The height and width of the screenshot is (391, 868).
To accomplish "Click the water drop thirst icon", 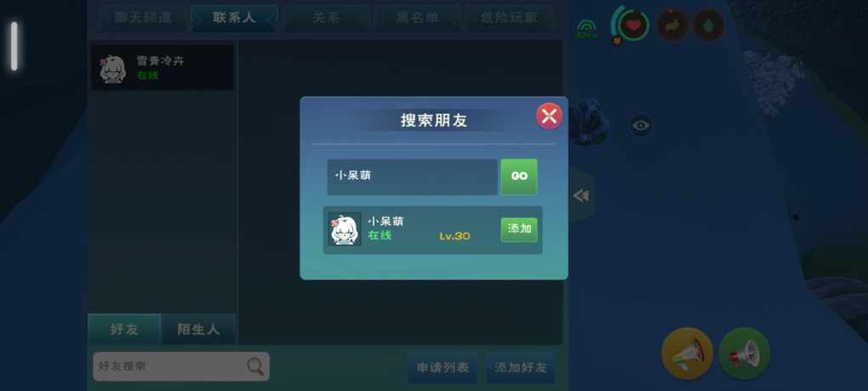I will (x=709, y=26).
